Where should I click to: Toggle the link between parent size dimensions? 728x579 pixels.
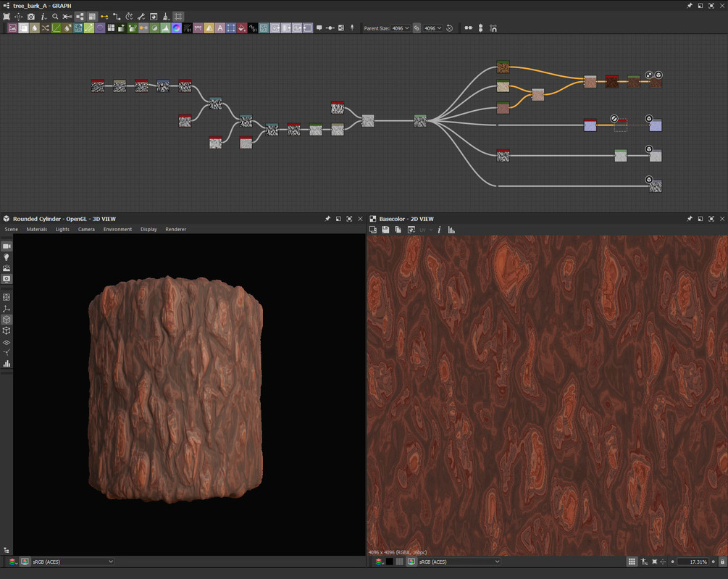417,28
